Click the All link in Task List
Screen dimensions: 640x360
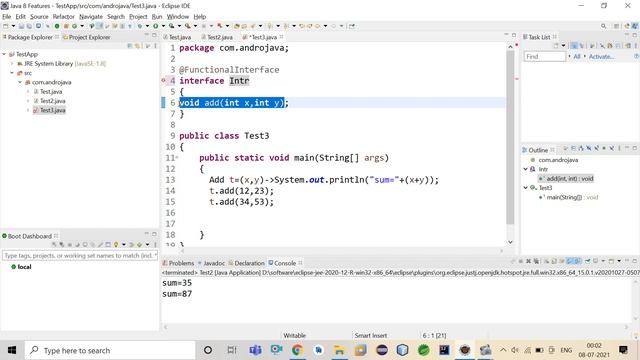(x=577, y=57)
